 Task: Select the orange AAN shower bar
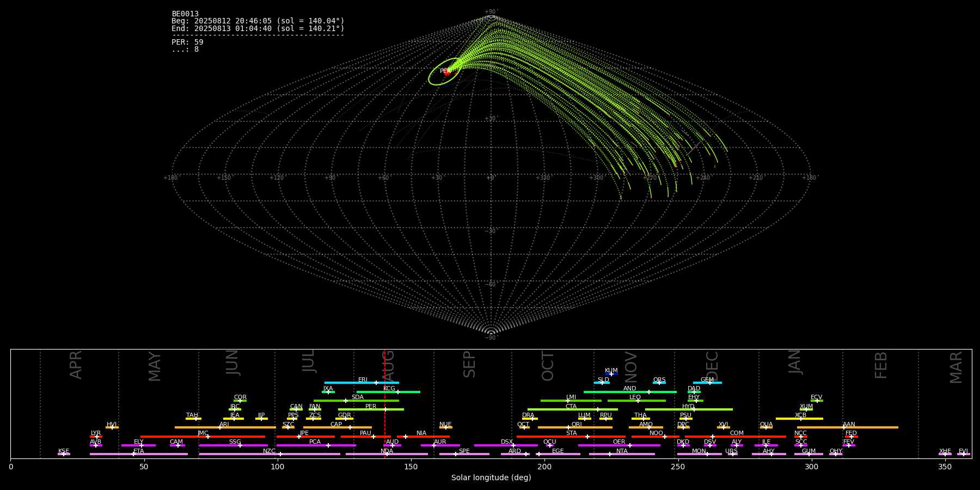click(x=848, y=427)
